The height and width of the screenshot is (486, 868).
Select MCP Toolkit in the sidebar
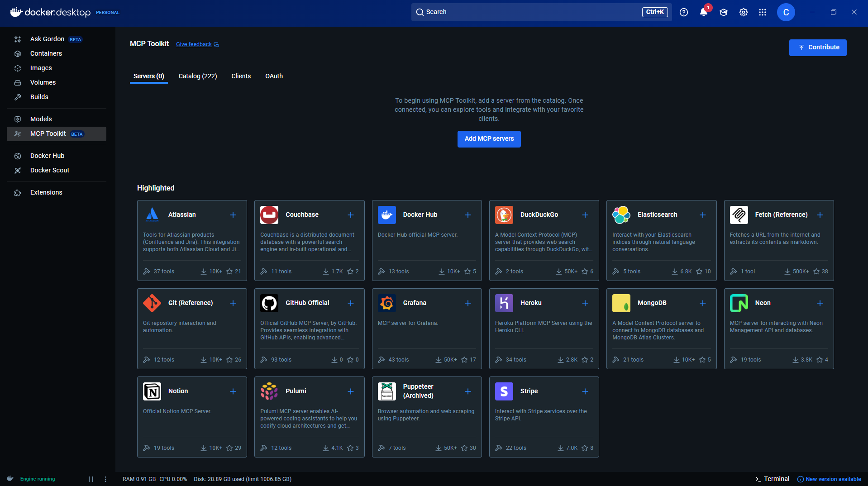point(57,134)
